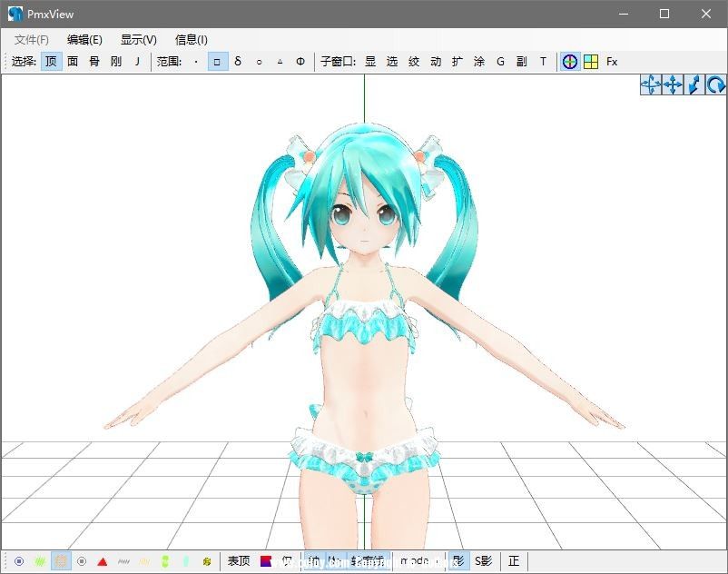The width and height of the screenshot is (728, 574).
Task: Click the camera rotate icon in viewport corner
Action: tap(651, 84)
